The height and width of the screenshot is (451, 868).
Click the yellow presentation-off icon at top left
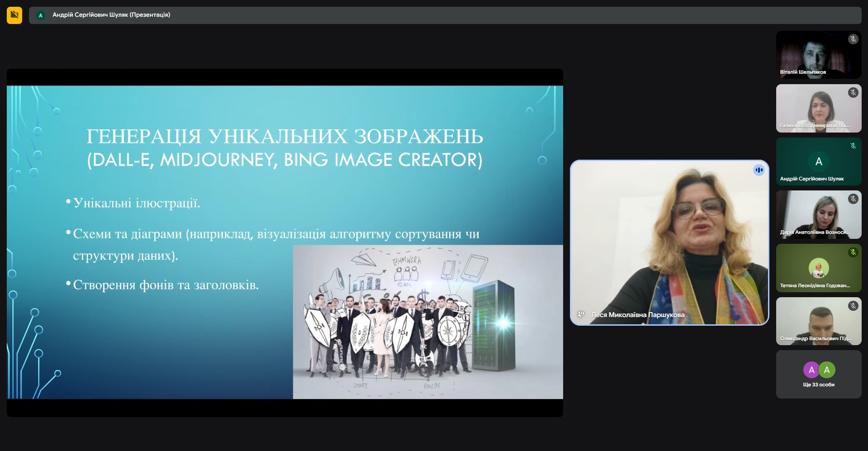(14, 15)
